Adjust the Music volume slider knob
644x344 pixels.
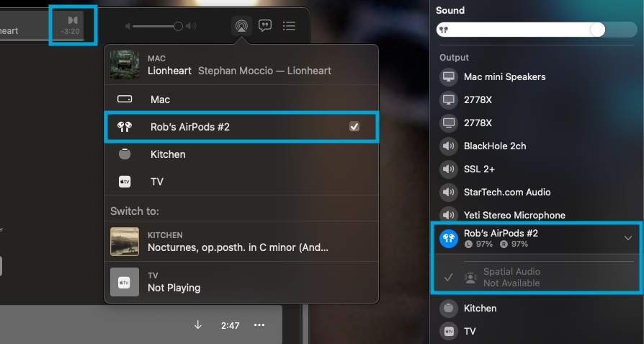(x=178, y=26)
